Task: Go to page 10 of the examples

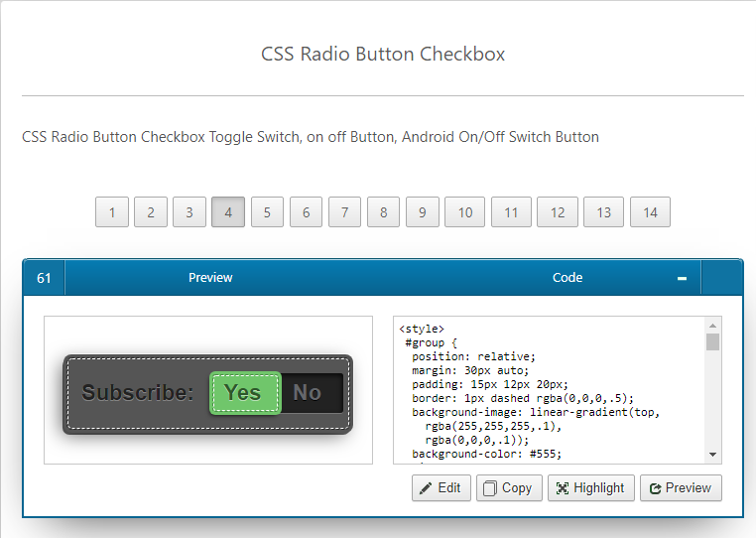Action: click(464, 211)
